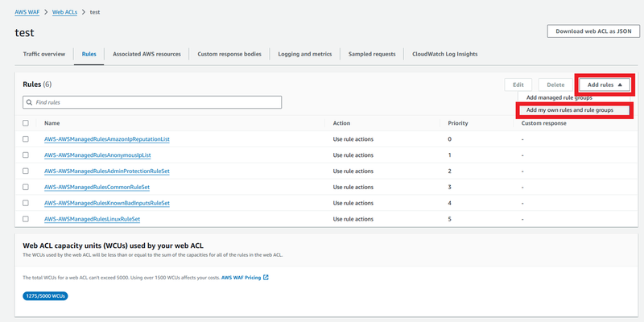Click the Action column header

tap(341, 123)
